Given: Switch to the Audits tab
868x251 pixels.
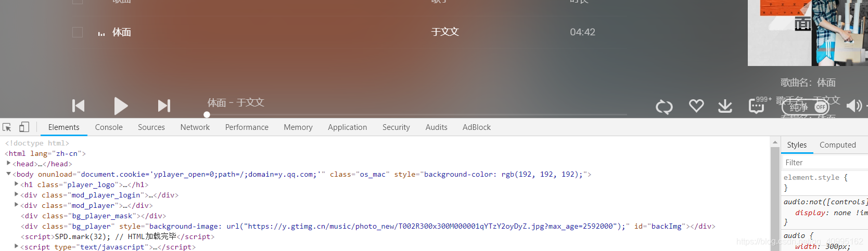Looking at the screenshot, I should point(437,127).
